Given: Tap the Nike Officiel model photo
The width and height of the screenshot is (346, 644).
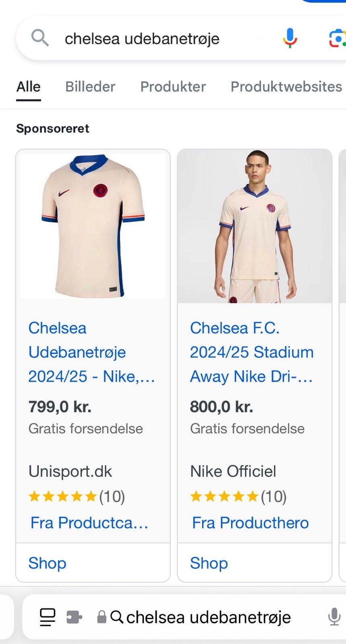Looking at the screenshot, I should 255,226.
